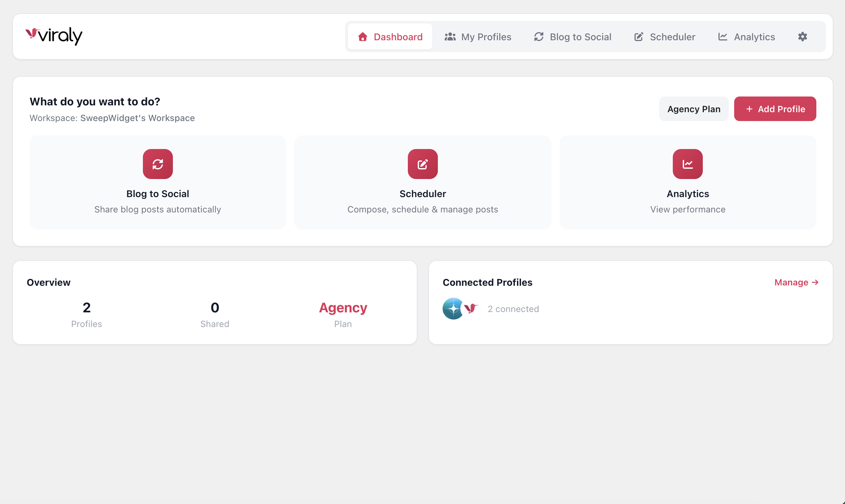845x504 pixels.
Task: Select the blue star profile avatar
Action: coord(453,309)
